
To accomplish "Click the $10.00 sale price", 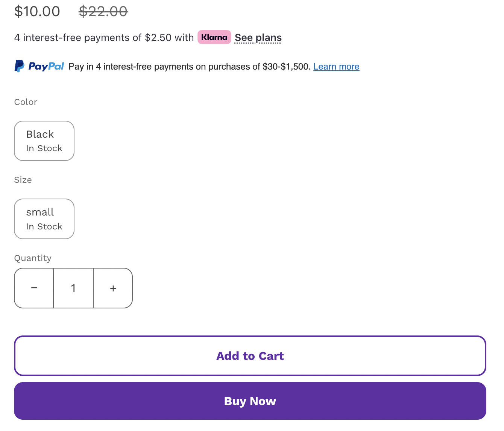I will pos(37,11).
